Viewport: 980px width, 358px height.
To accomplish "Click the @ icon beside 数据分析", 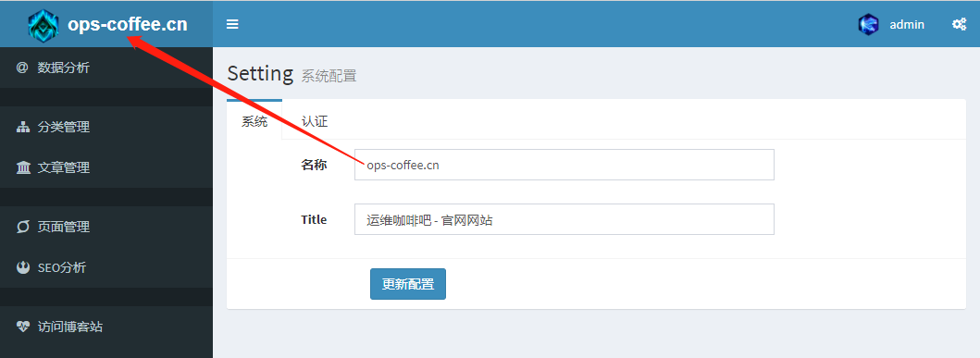I will [22, 67].
